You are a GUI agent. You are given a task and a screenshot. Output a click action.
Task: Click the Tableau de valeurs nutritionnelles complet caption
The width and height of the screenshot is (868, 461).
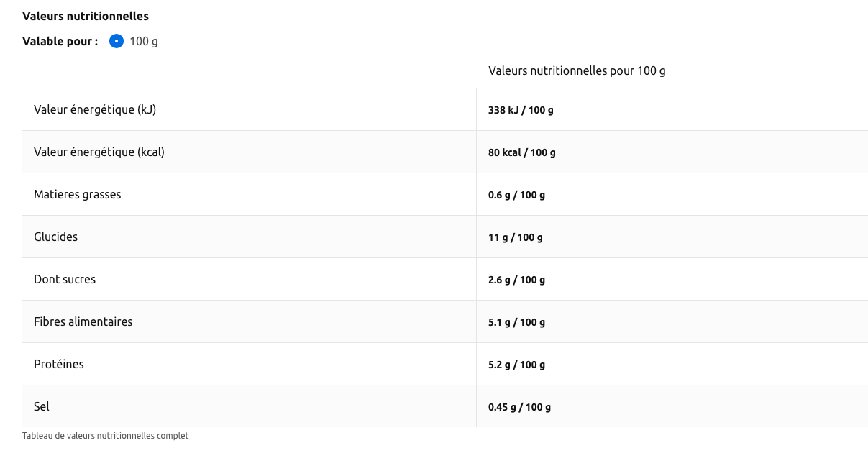[106, 435]
